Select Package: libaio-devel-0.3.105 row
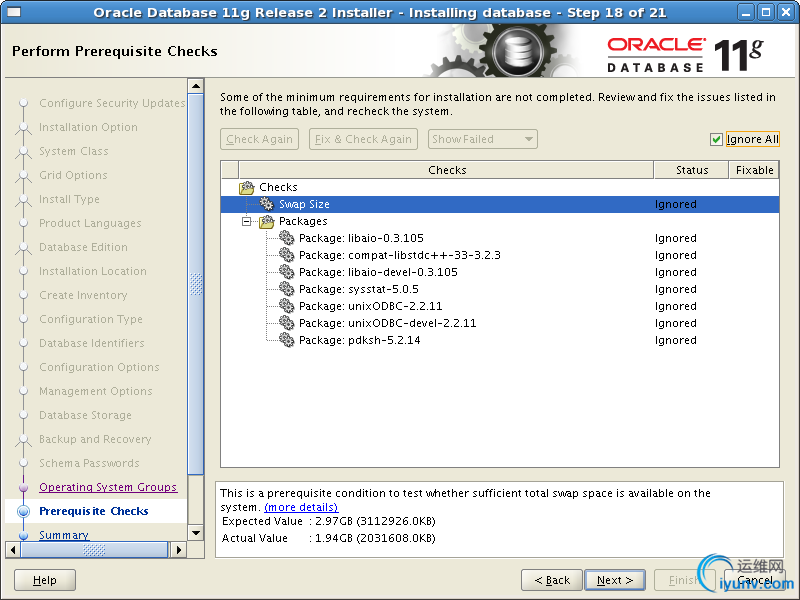The height and width of the screenshot is (600, 800). [500, 272]
